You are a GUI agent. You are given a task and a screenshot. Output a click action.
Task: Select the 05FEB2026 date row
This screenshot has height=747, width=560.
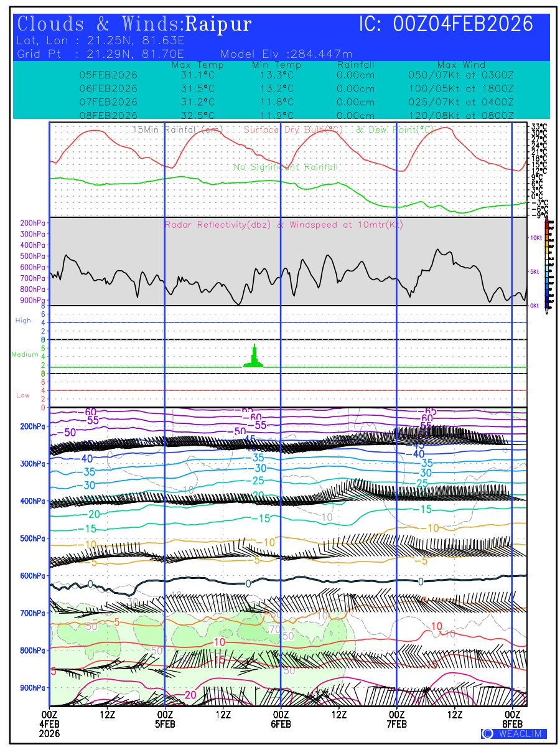[x=108, y=75]
